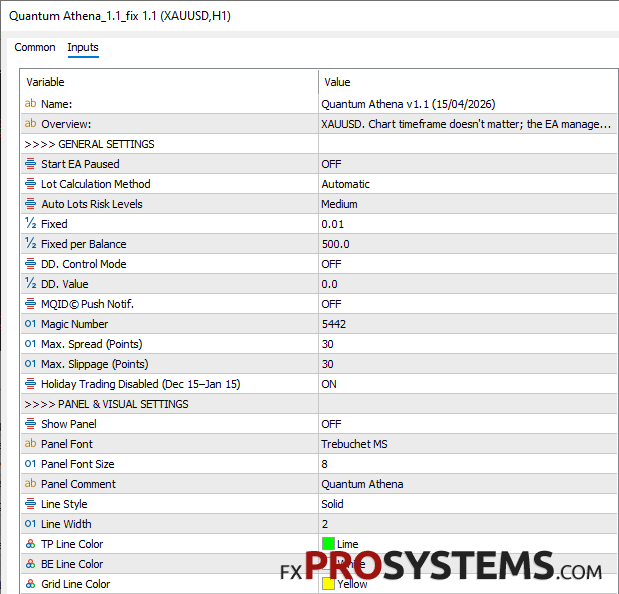Click the Overview value starting with XAUUSD
The width and height of the screenshot is (619, 594).
pyautogui.click(x=468, y=124)
